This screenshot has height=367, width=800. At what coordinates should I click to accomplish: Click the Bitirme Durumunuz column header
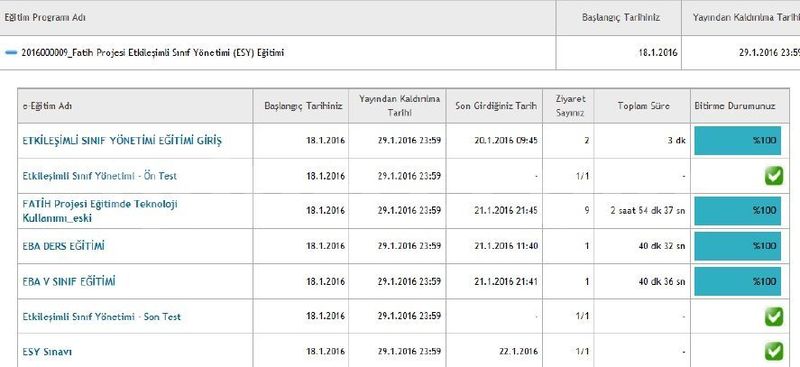pyautogui.click(x=735, y=106)
